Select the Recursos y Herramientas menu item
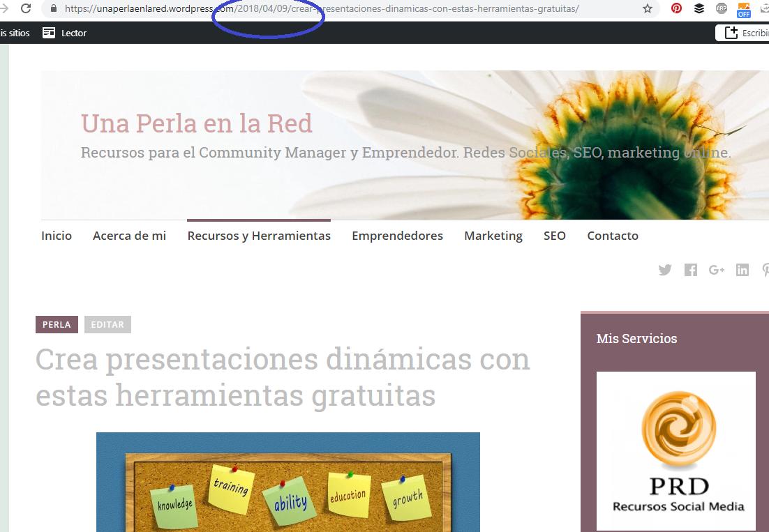The width and height of the screenshot is (769, 532). [258, 236]
